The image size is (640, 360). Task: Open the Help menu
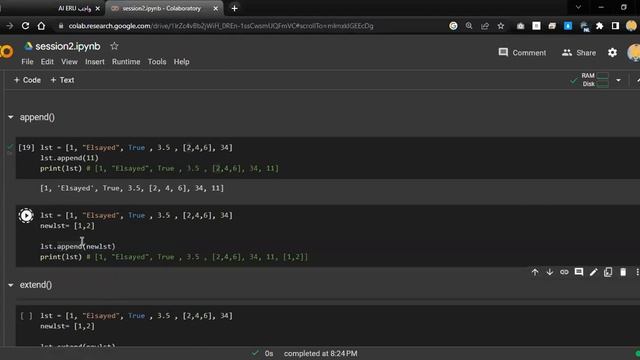point(182,62)
